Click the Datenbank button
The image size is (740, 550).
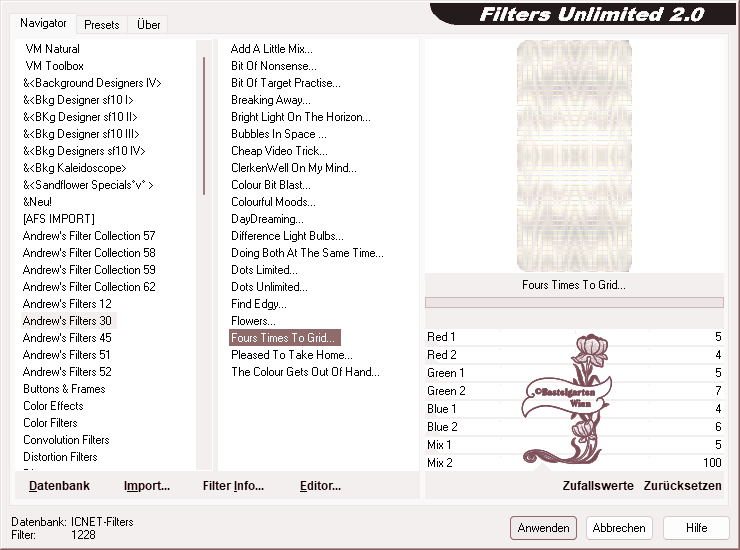(59, 486)
